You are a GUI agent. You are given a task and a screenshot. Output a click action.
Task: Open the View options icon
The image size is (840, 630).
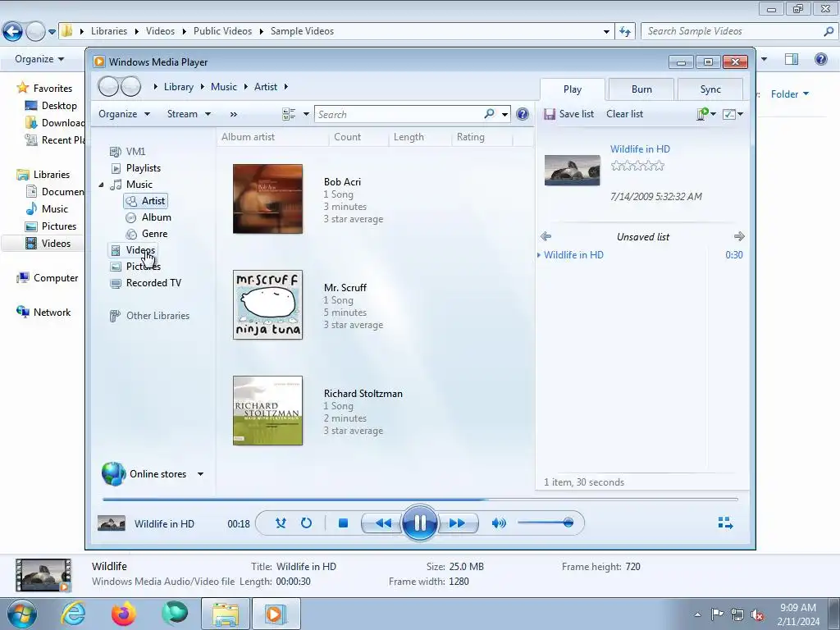(289, 113)
